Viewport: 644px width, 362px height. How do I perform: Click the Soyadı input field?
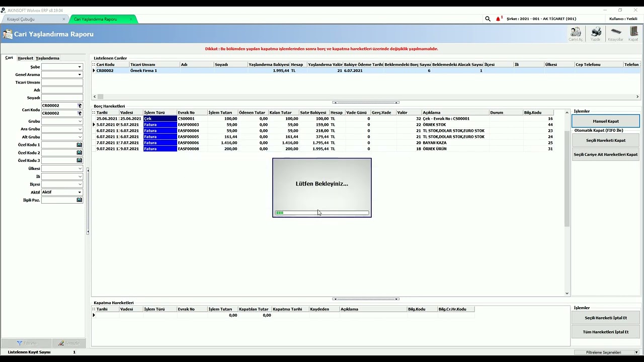(x=62, y=98)
